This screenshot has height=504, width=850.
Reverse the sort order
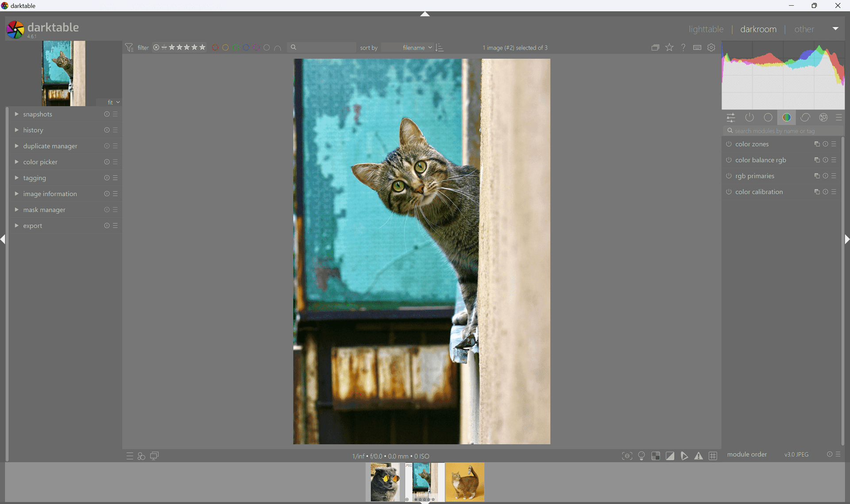click(440, 47)
